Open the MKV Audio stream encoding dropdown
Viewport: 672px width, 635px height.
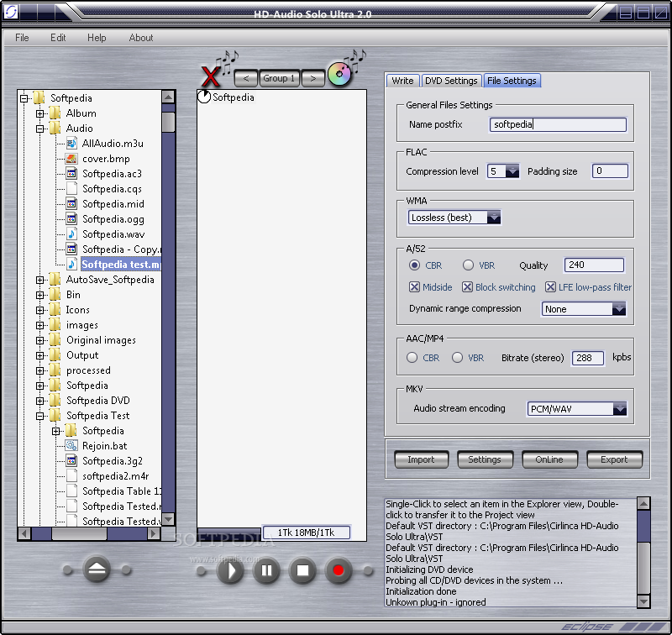tap(619, 409)
